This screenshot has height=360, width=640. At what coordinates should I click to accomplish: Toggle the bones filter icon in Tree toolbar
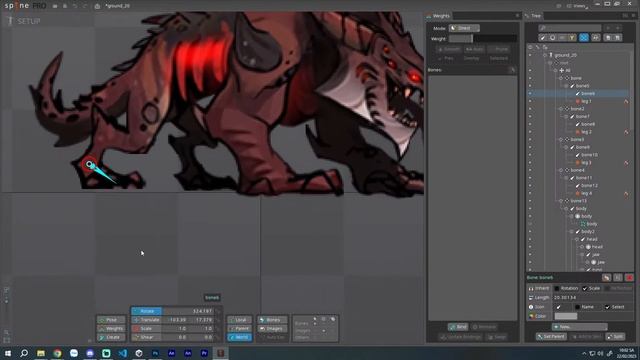click(x=543, y=38)
